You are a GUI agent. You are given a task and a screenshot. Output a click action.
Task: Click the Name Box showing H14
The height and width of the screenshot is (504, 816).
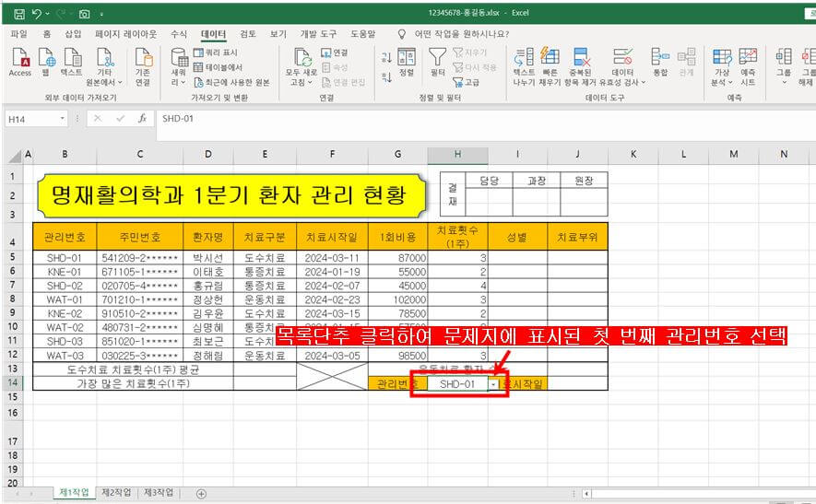(x=31, y=119)
